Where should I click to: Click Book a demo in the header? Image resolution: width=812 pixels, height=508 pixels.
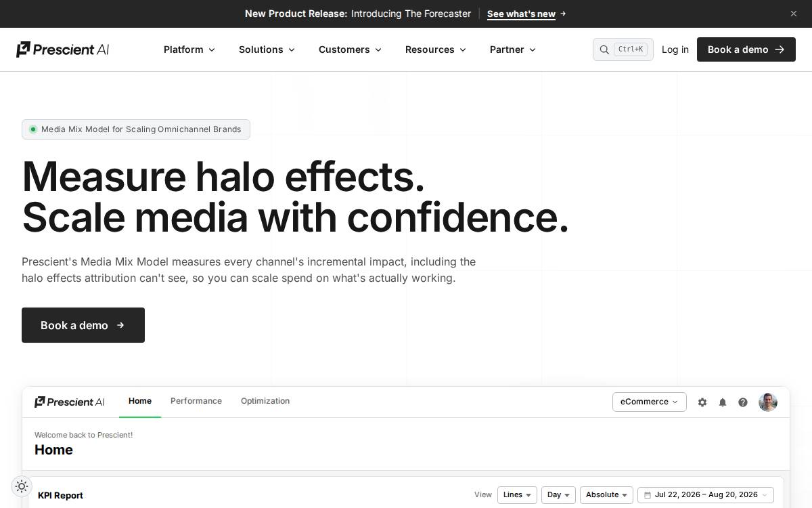tap(746, 49)
